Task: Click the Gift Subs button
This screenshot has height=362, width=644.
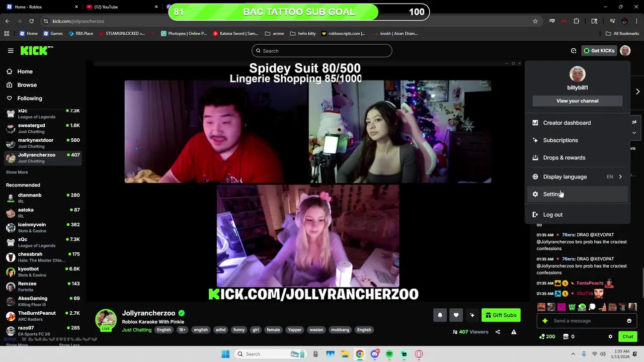Action: [501, 315]
